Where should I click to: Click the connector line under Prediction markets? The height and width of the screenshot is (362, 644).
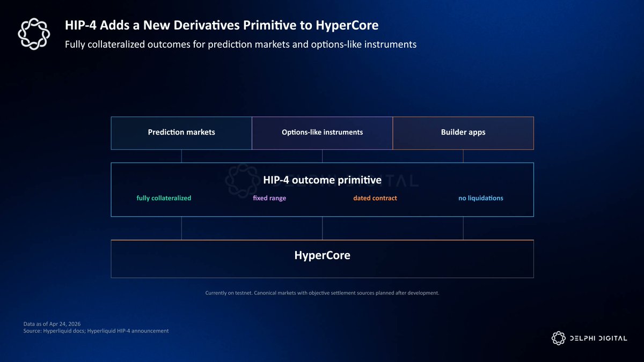[181, 156]
